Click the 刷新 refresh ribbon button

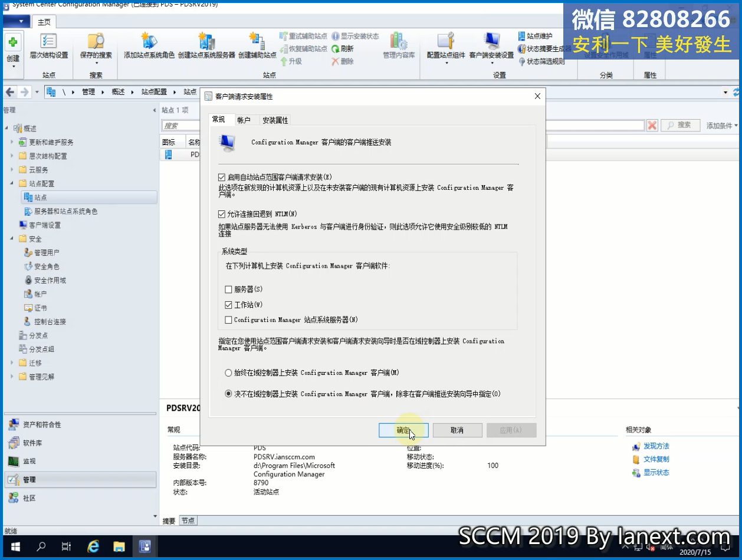point(343,49)
